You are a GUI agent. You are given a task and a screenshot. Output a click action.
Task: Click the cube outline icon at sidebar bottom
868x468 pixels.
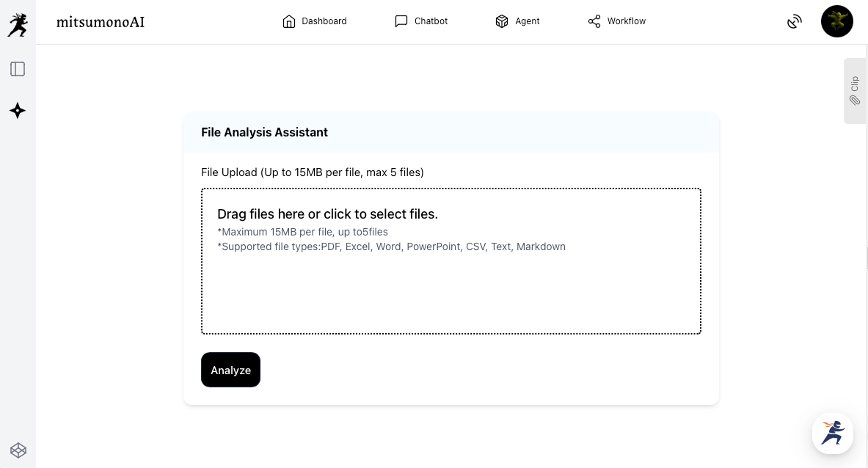pyautogui.click(x=18, y=450)
